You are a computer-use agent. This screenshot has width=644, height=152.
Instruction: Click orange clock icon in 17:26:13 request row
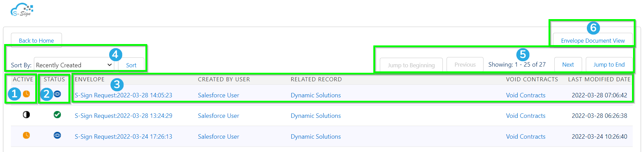coord(26,135)
